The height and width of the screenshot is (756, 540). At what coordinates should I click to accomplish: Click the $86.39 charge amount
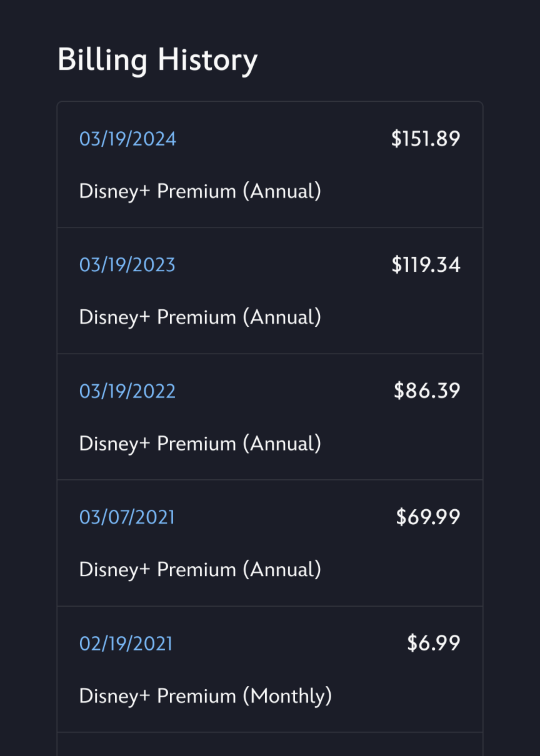427,391
